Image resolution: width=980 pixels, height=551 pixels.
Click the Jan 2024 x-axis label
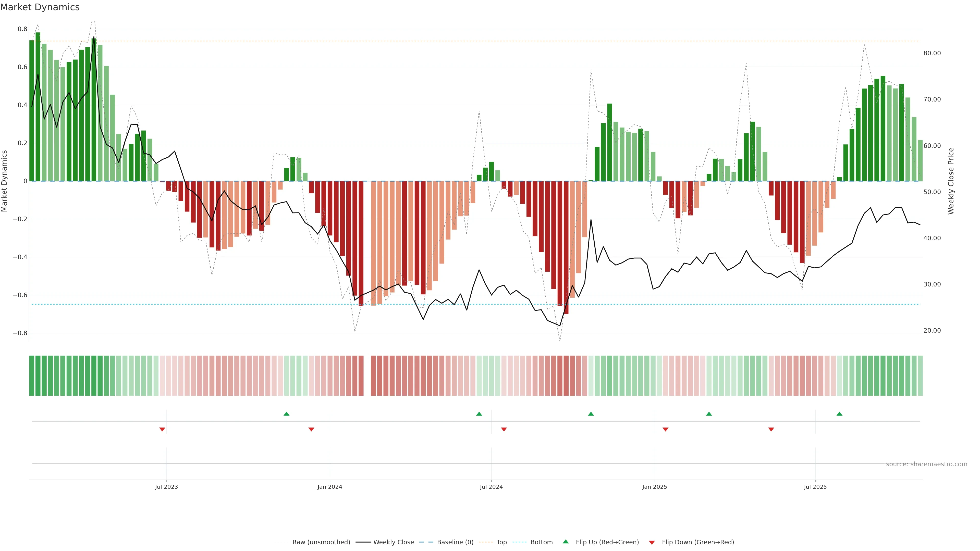click(330, 487)
